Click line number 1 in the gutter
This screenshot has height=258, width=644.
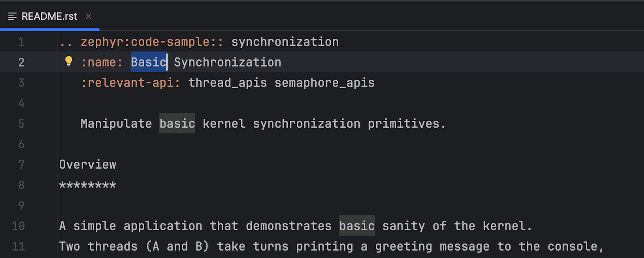21,42
